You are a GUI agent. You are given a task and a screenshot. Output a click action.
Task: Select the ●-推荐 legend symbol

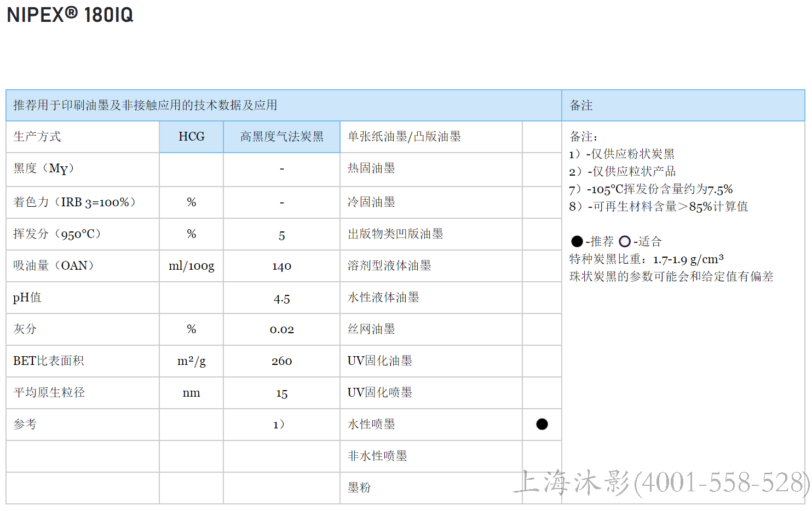click(x=577, y=241)
